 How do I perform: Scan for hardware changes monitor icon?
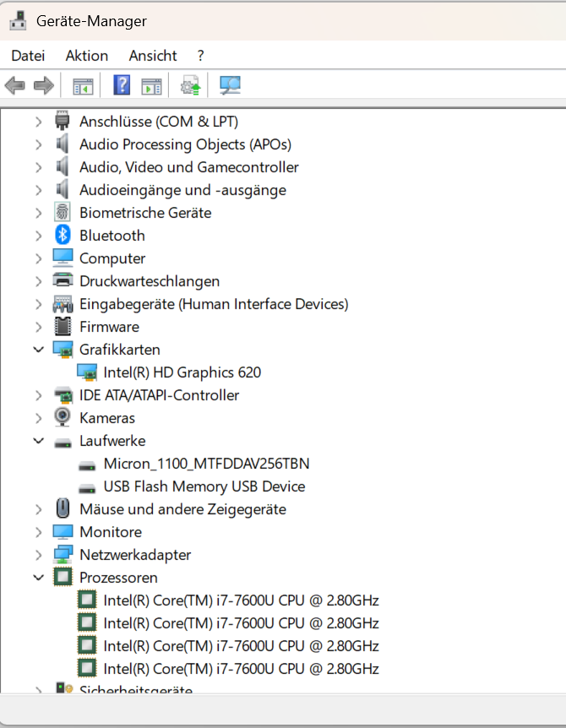tap(230, 85)
